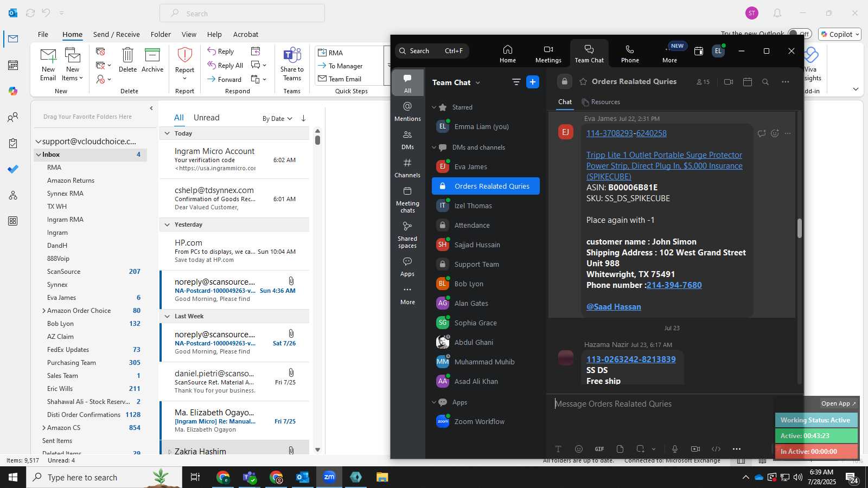Open Outlook Home ribbon tab
The width and height of the screenshot is (868, 488).
72,34
